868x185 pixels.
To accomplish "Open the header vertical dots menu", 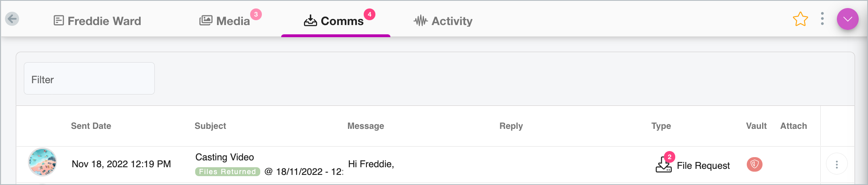I will click(x=822, y=19).
